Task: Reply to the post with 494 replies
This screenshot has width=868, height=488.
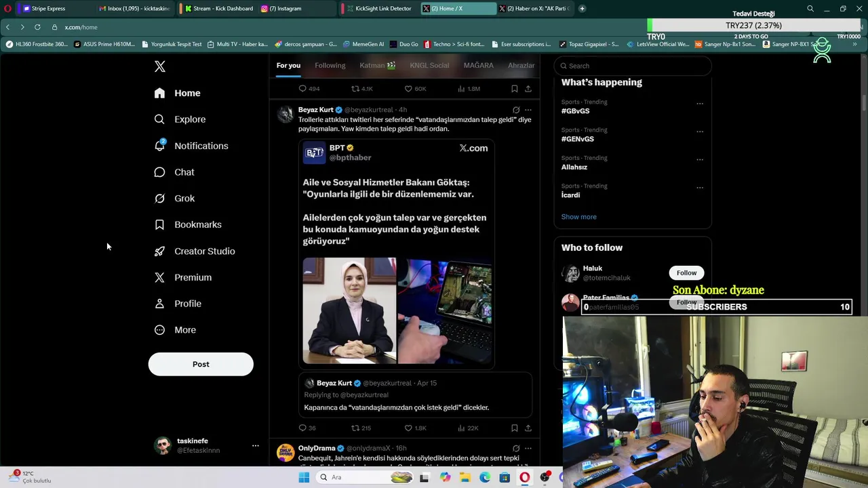Action: pos(309,89)
